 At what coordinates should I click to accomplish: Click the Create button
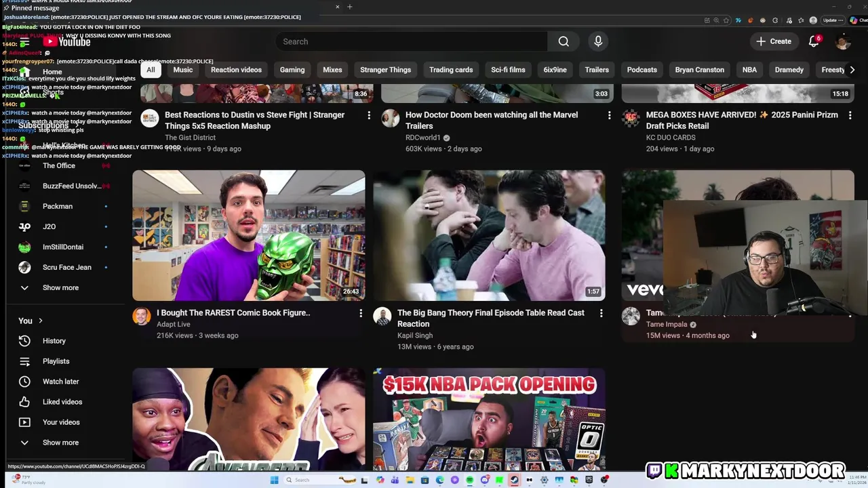[x=774, y=41]
